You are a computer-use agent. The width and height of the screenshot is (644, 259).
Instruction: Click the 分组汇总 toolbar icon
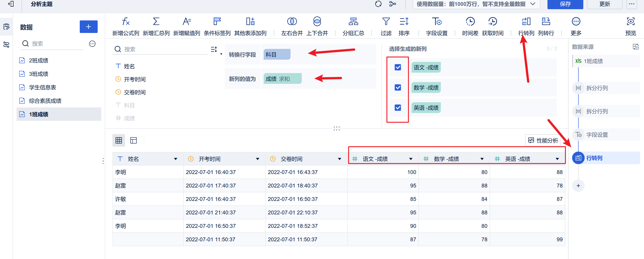pos(353,22)
